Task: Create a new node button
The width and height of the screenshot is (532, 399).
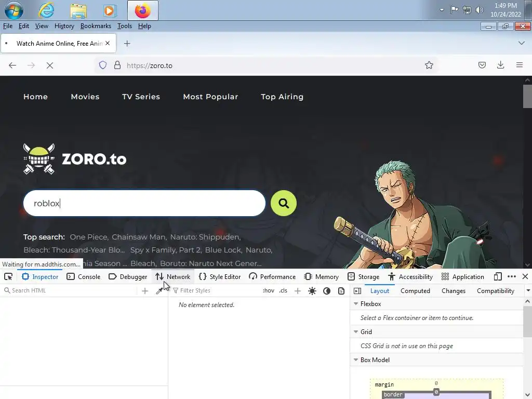Action: [x=145, y=291]
